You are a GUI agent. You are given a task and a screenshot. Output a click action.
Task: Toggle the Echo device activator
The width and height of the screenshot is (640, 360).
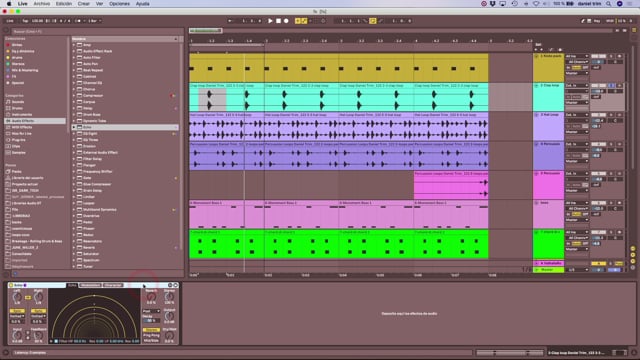[11, 285]
